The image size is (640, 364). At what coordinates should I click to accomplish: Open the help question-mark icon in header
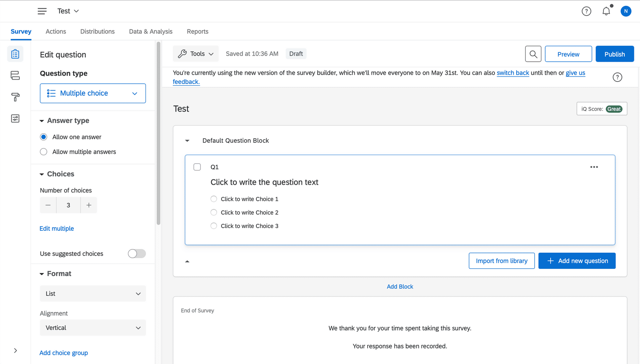(586, 11)
